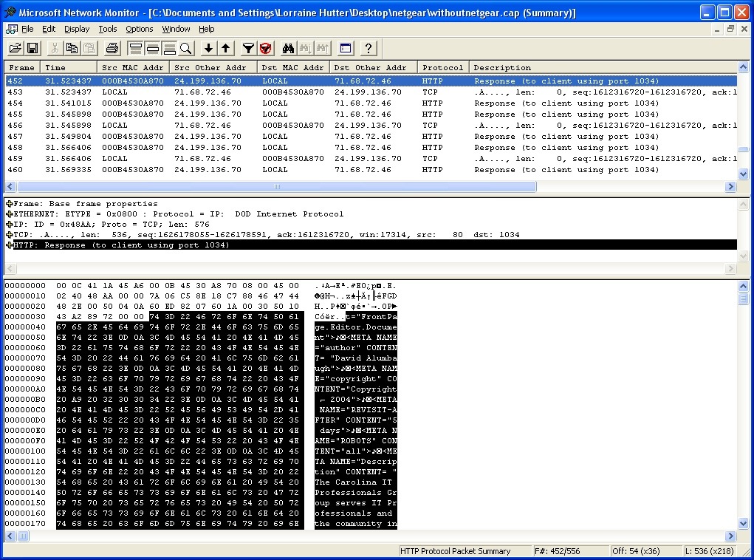Open display filter with funnel icon
This screenshot has height=560, width=754.
(248, 48)
